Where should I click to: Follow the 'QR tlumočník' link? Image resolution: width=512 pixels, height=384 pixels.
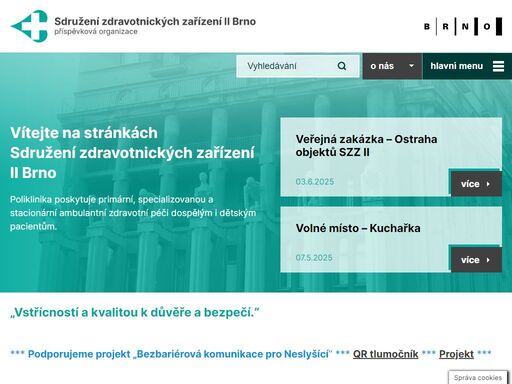(x=385, y=354)
